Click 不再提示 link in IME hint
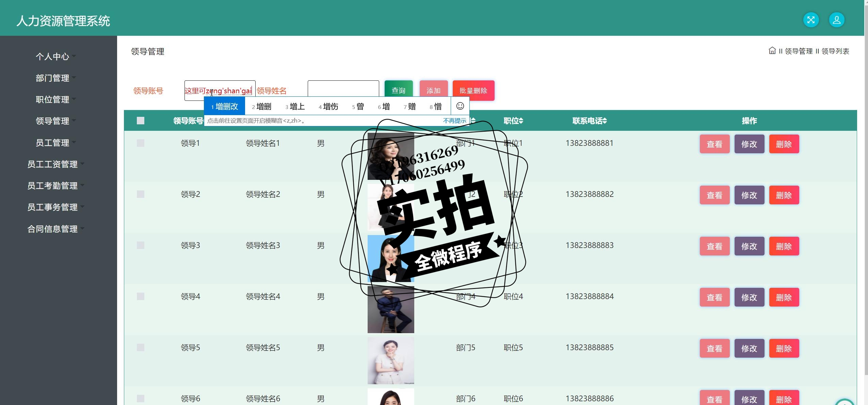868x405 pixels. 454,121
